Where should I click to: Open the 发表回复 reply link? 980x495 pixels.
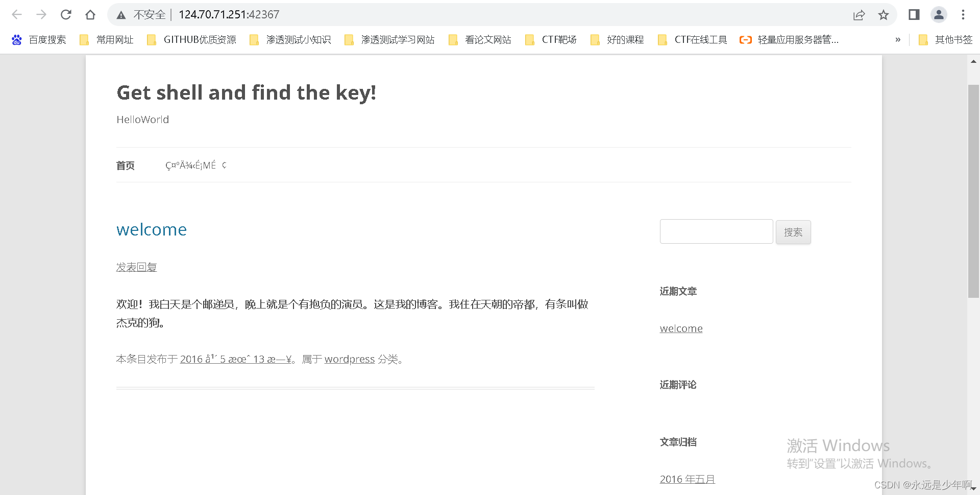tap(136, 266)
